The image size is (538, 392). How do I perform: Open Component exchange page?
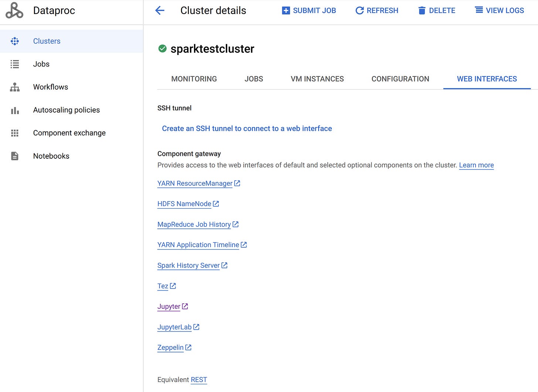point(72,133)
